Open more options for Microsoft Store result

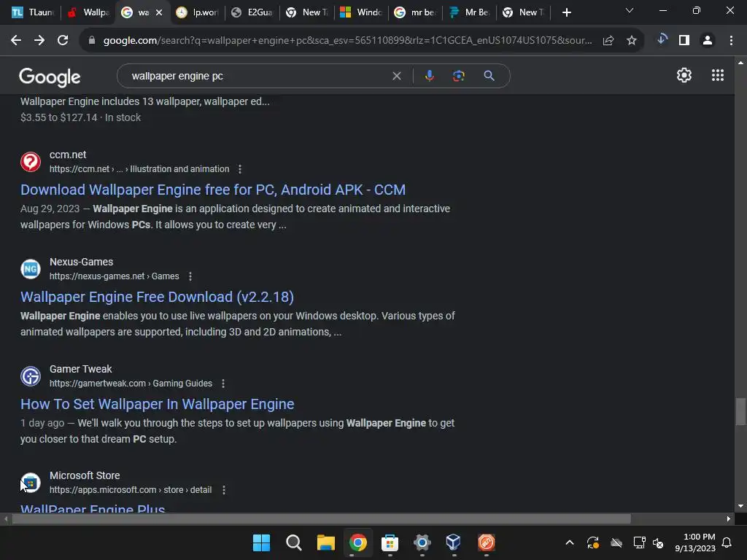tap(224, 490)
